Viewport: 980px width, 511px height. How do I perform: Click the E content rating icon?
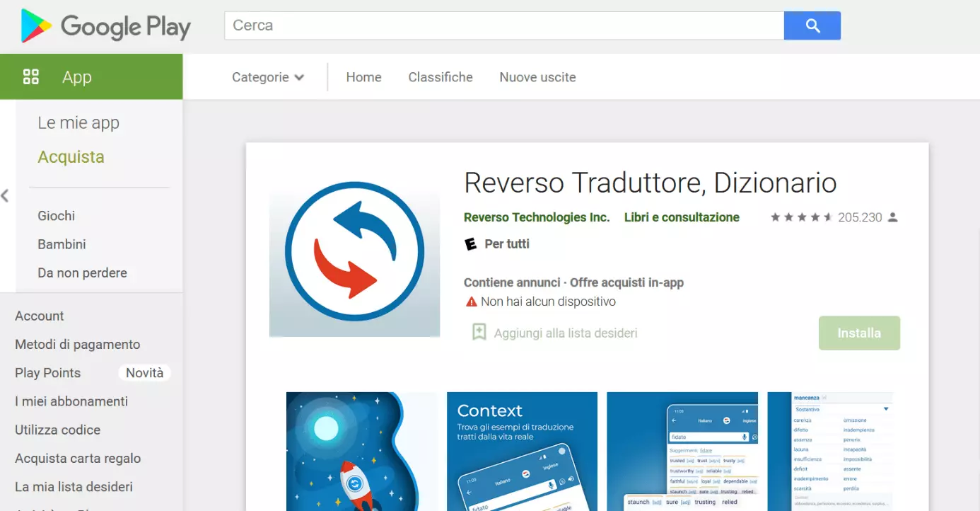pyautogui.click(x=470, y=244)
